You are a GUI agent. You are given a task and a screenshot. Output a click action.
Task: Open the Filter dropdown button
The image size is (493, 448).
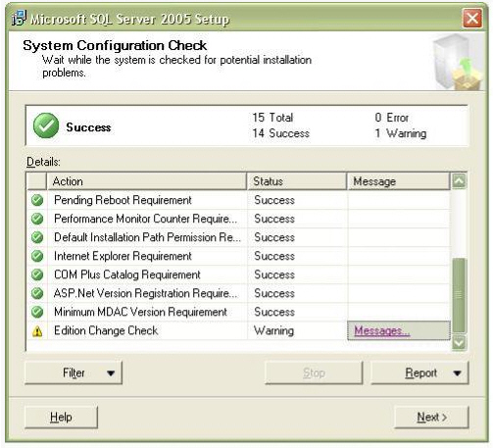coord(74,373)
